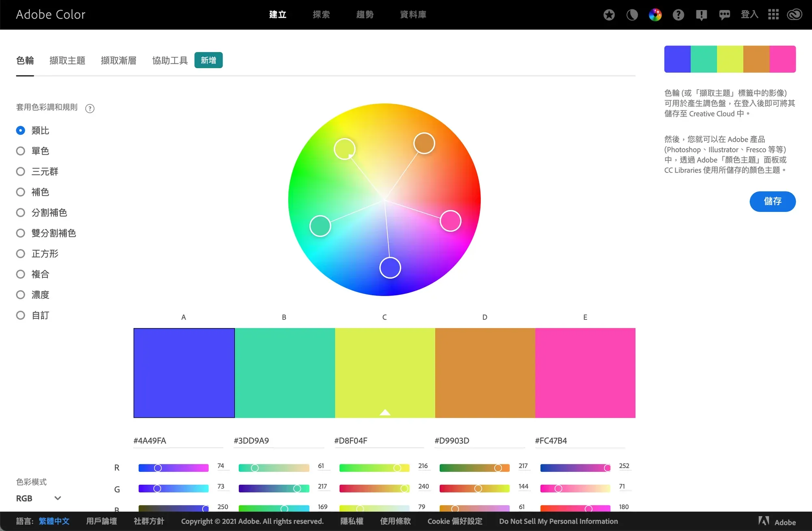Select the blue handle on color wheel

[390, 268]
